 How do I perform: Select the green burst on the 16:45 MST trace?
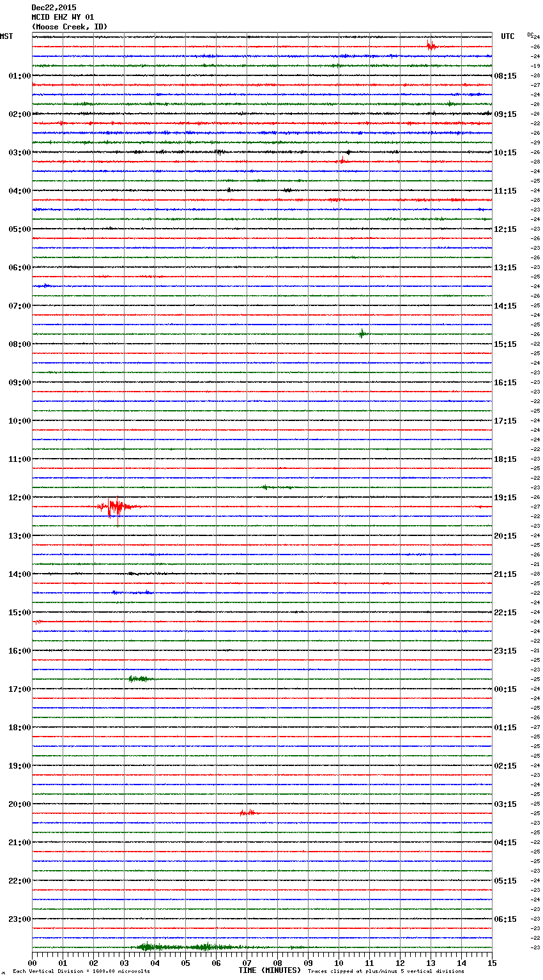click(141, 678)
